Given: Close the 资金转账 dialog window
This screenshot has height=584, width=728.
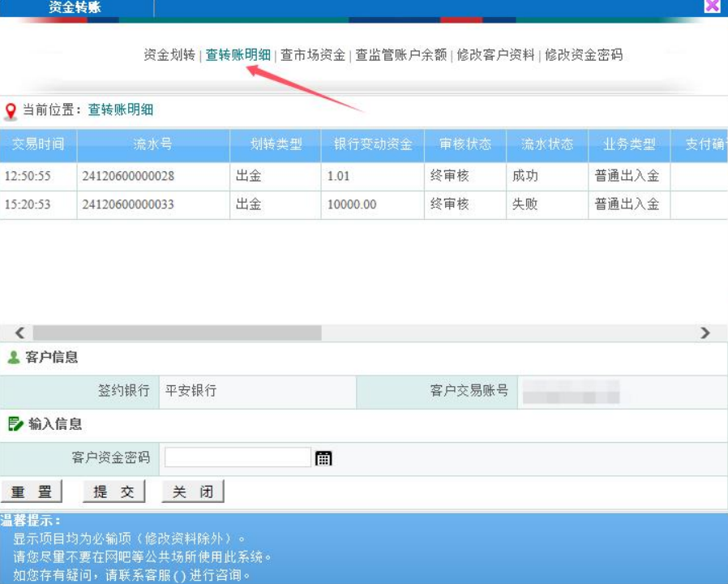Looking at the screenshot, I should [x=712, y=6].
